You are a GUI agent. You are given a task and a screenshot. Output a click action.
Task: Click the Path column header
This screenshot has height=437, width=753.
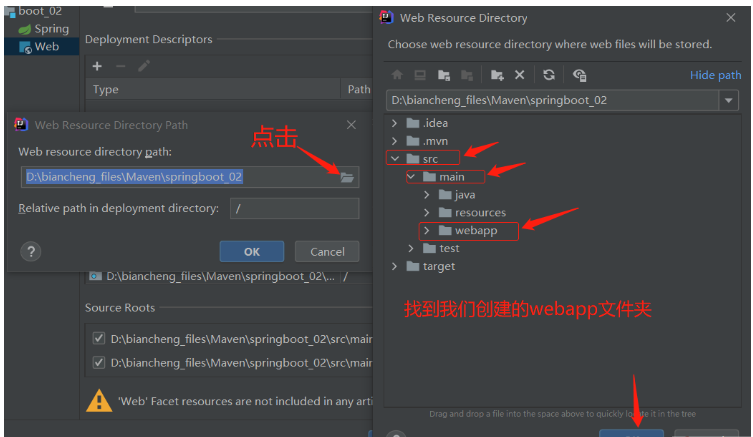[x=359, y=89]
